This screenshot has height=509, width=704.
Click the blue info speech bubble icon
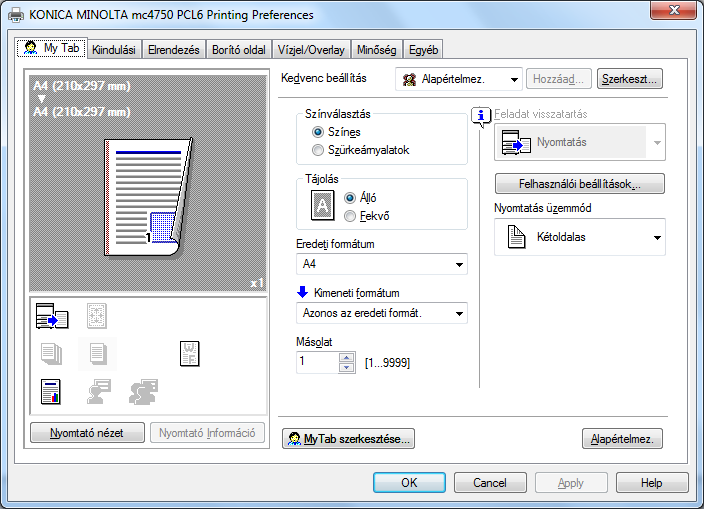481,116
